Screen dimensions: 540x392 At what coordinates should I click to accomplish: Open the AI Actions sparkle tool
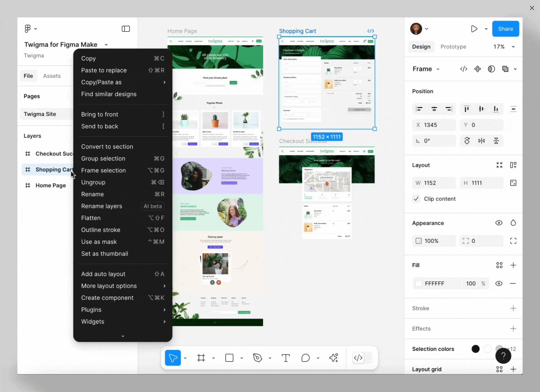pos(334,358)
